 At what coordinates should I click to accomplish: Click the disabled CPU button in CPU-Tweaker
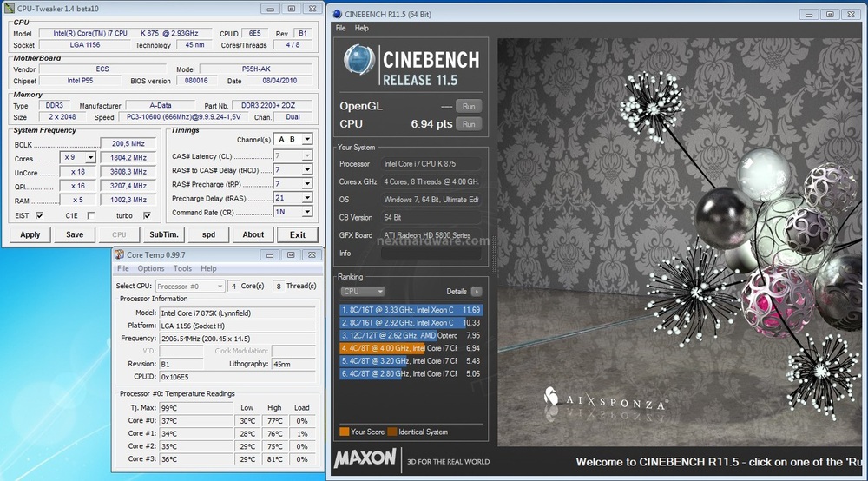point(119,234)
